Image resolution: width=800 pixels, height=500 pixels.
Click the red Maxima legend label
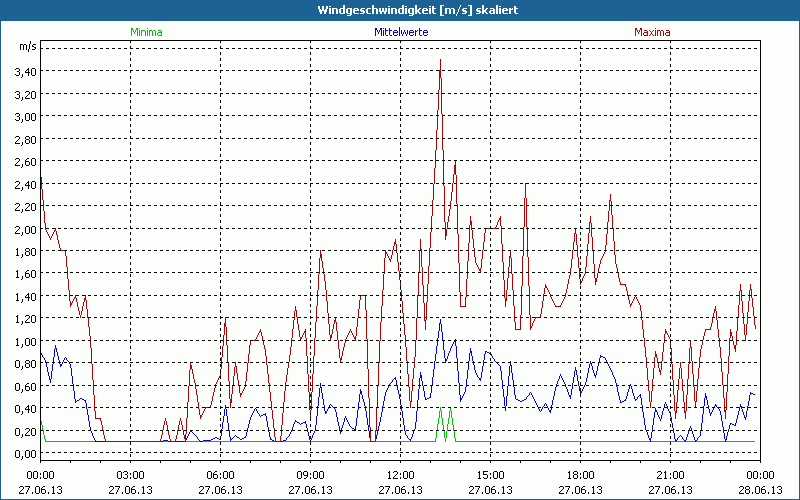652,32
